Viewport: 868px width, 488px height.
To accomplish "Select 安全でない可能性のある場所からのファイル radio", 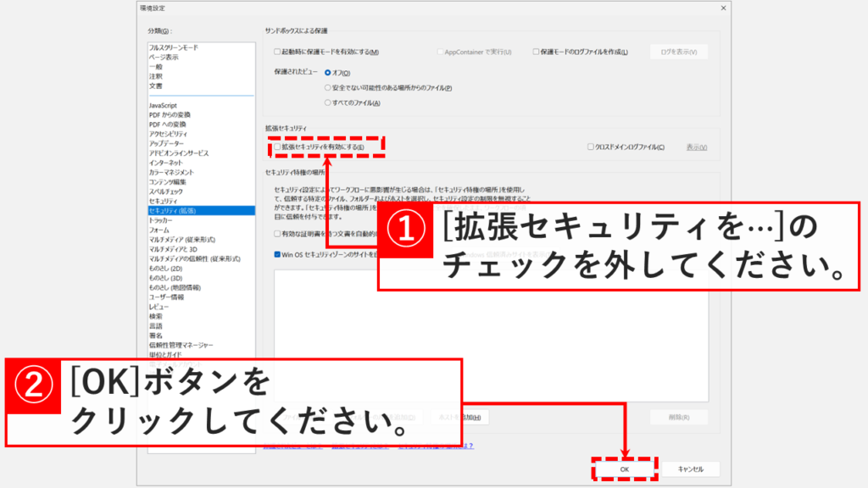I will [x=328, y=88].
